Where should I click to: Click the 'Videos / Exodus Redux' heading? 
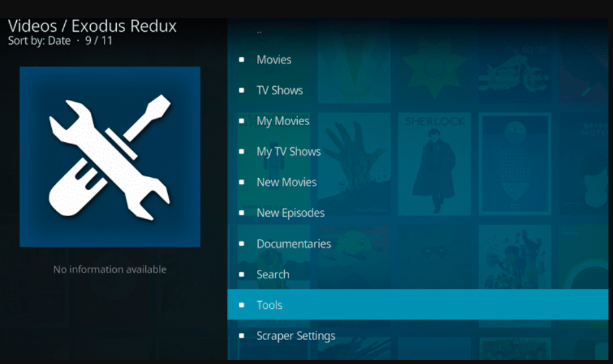[x=92, y=26]
